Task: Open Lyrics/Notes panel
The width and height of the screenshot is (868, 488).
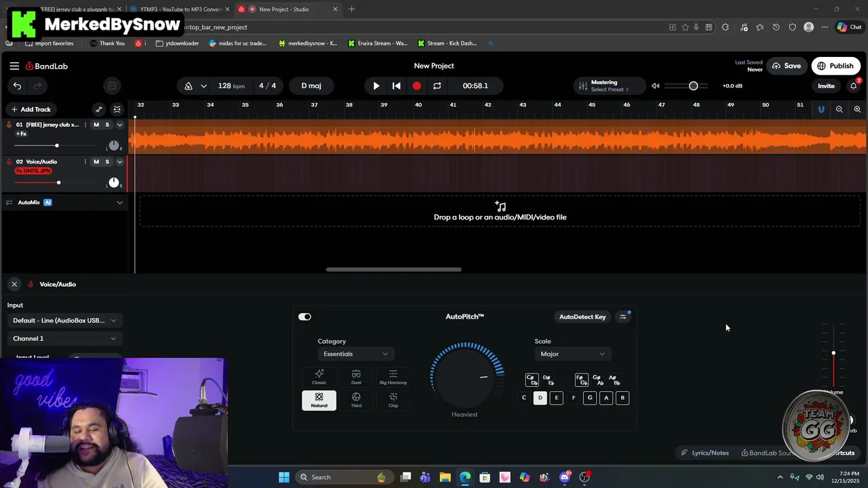Action: [705, 453]
